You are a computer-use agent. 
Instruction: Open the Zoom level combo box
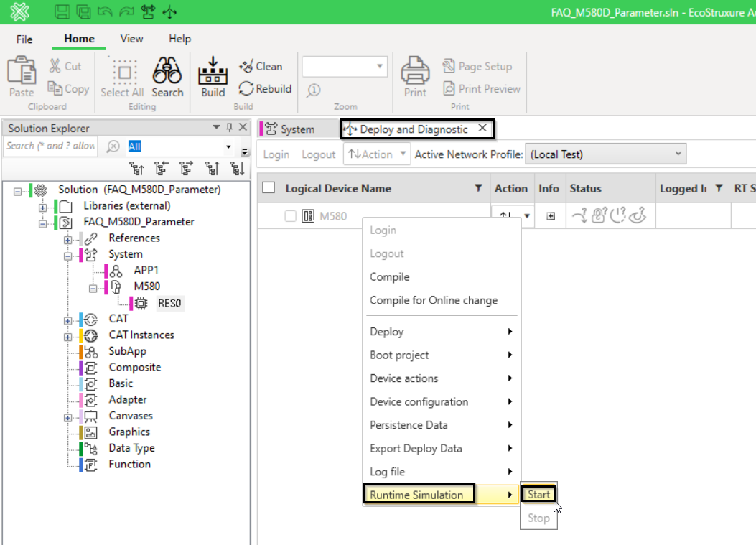344,66
